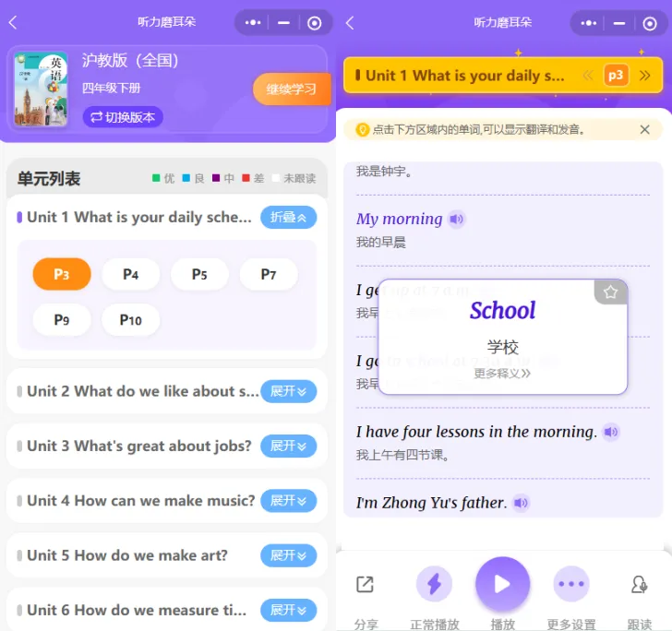Tap the blue 良 legend swatch
The width and height of the screenshot is (672, 631).
pos(186,178)
